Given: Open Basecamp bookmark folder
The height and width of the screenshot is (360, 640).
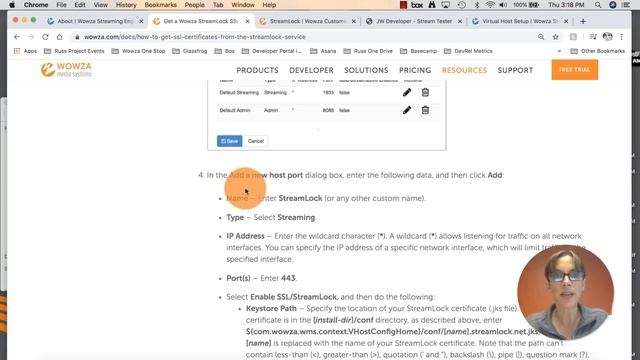Looking at the screenshot, I should point(418,51).
